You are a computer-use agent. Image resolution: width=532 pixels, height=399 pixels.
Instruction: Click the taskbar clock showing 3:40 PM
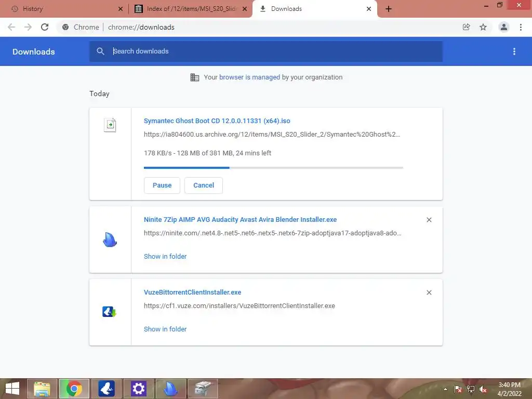click(509, 389)
